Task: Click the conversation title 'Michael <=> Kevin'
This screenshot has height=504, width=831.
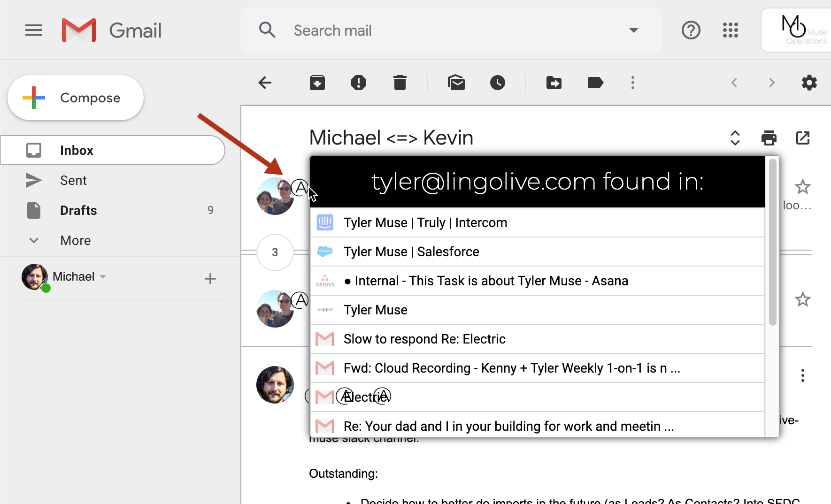Action: click(x=391, y=138)
